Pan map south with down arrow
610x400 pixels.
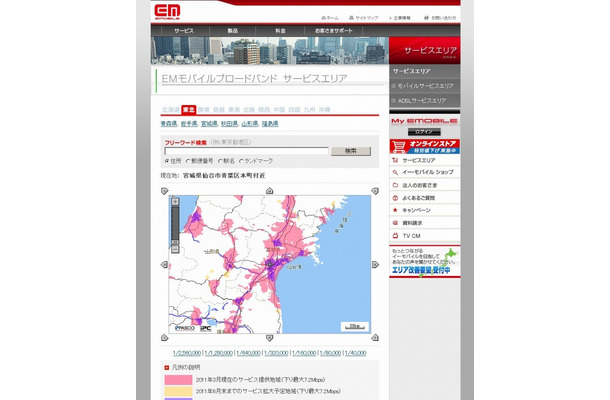pyautogui.click(x=269, y=338)
